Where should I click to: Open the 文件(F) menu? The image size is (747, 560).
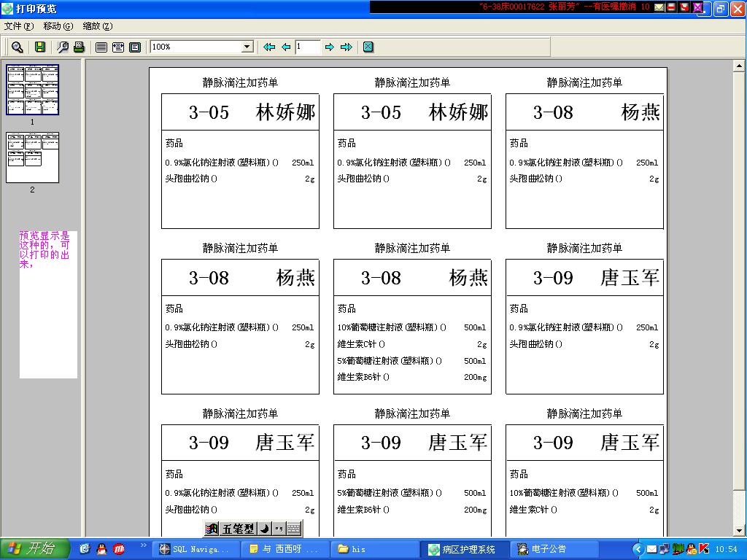point(19,26)
